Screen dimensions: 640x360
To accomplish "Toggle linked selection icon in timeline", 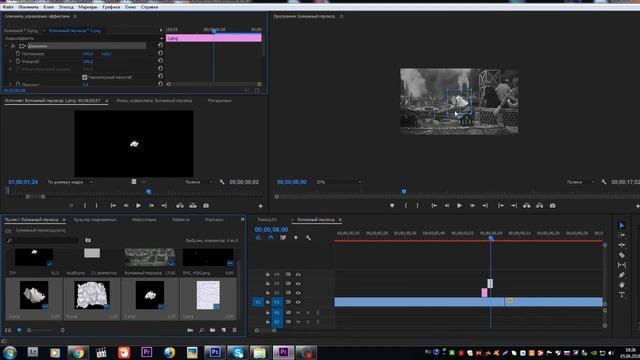I will point(283,238).
